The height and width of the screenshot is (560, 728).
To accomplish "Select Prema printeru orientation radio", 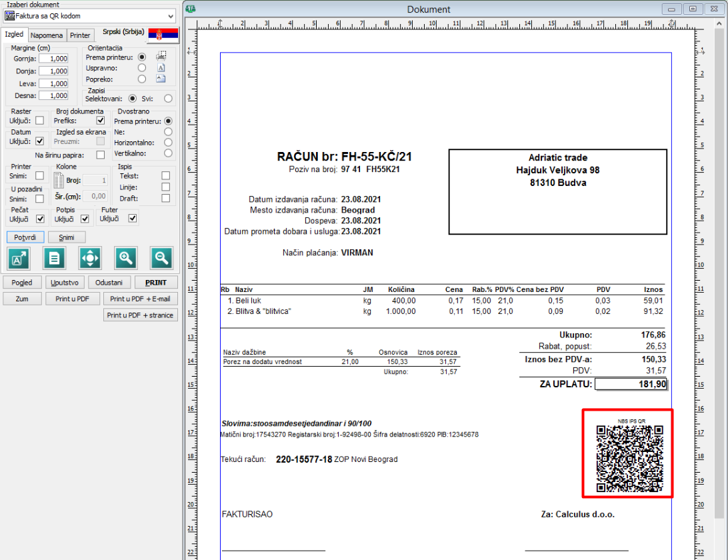I will (x=142, y=57).
